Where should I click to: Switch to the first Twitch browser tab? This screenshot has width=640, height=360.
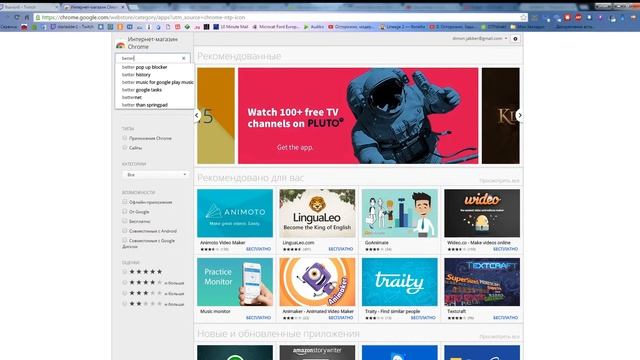coord(29,7)
